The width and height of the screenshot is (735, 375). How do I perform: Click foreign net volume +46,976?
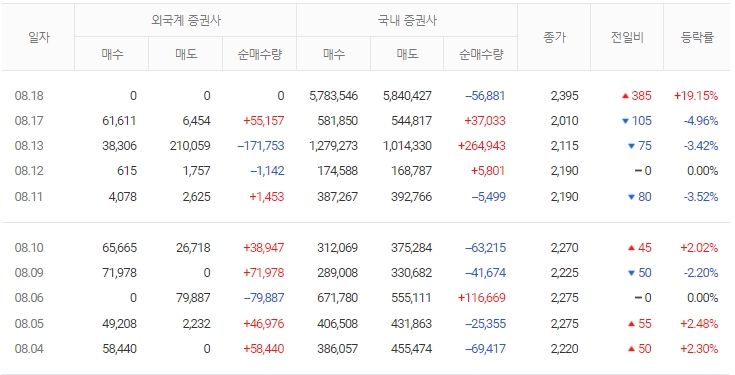tap(263, 323)
